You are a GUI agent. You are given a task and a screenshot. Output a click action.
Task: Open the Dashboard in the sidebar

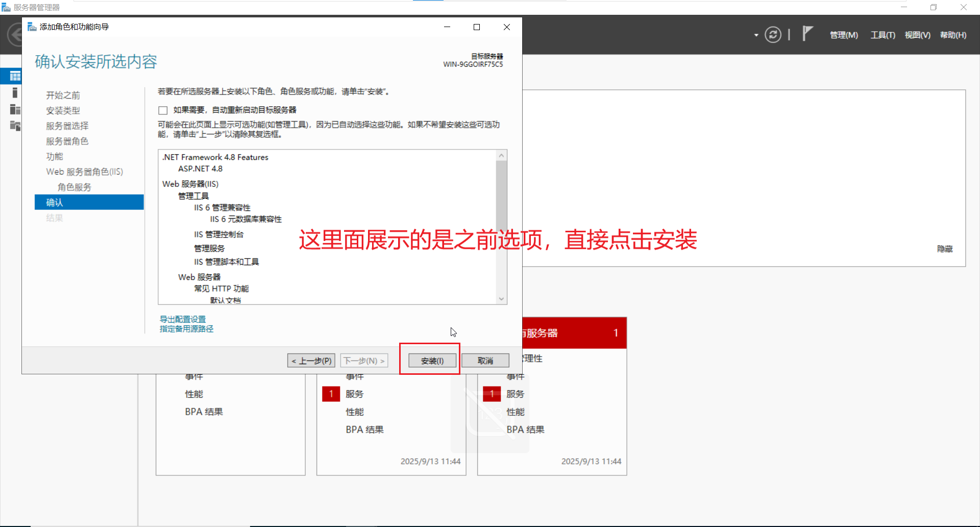tap(14, 76)
